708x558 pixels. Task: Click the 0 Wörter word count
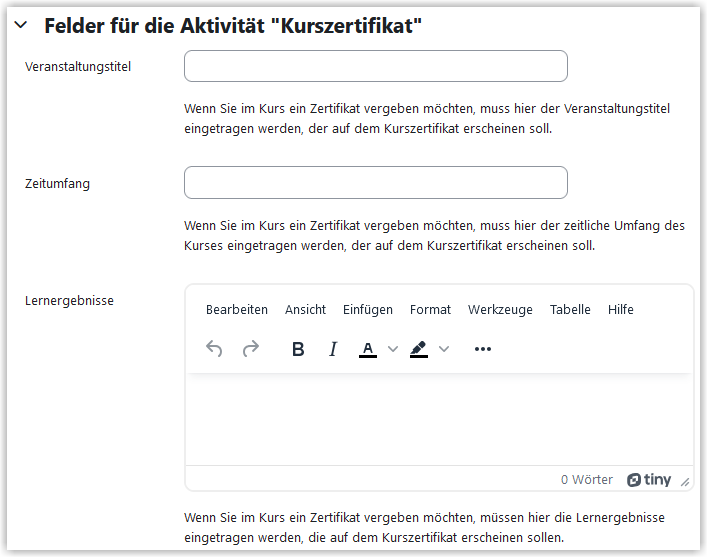[587, 479]
